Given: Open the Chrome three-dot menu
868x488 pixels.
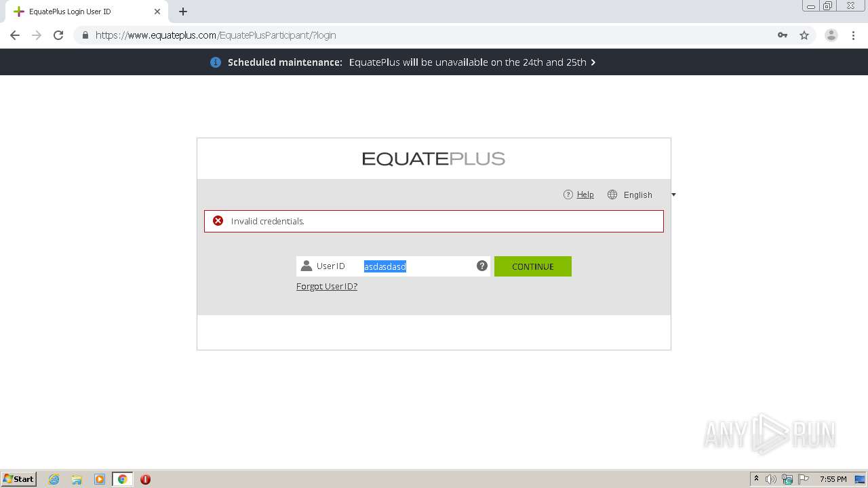Looking at the screenshot, I should 853,35.
